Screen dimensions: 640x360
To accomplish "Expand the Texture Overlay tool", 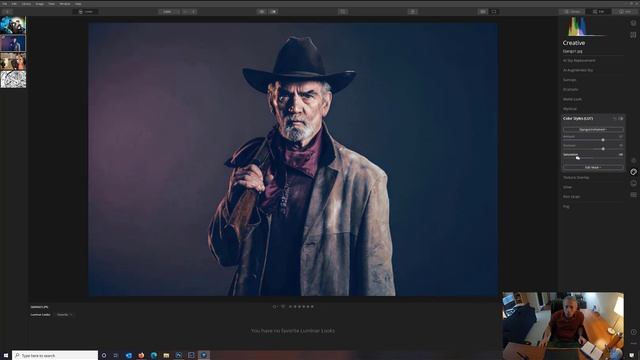I will pos(576,178).
